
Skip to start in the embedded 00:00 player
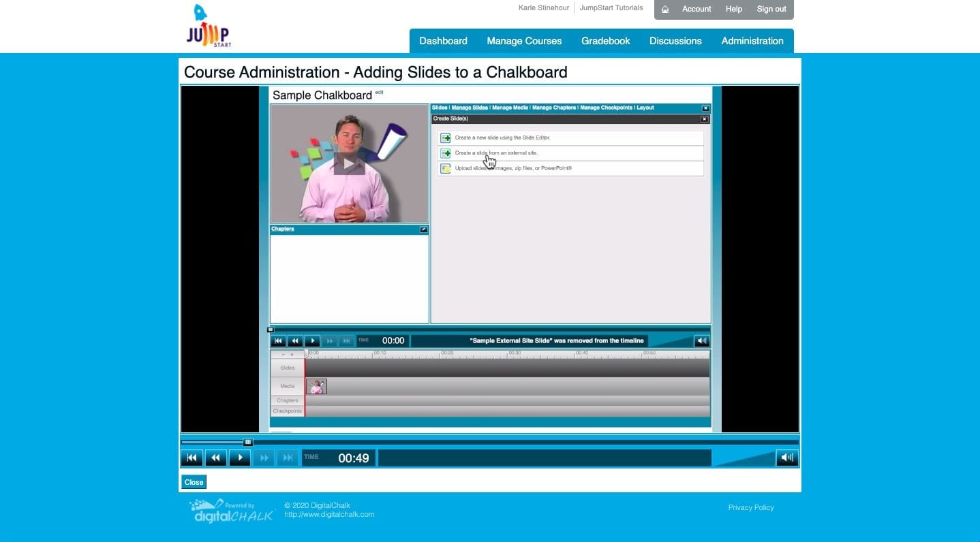pos(278,341)
